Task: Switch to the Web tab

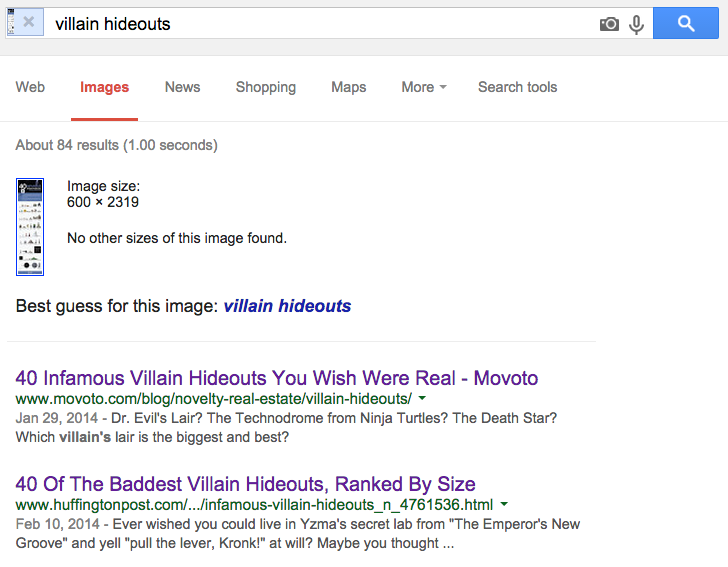Action: tap(30, 87)
